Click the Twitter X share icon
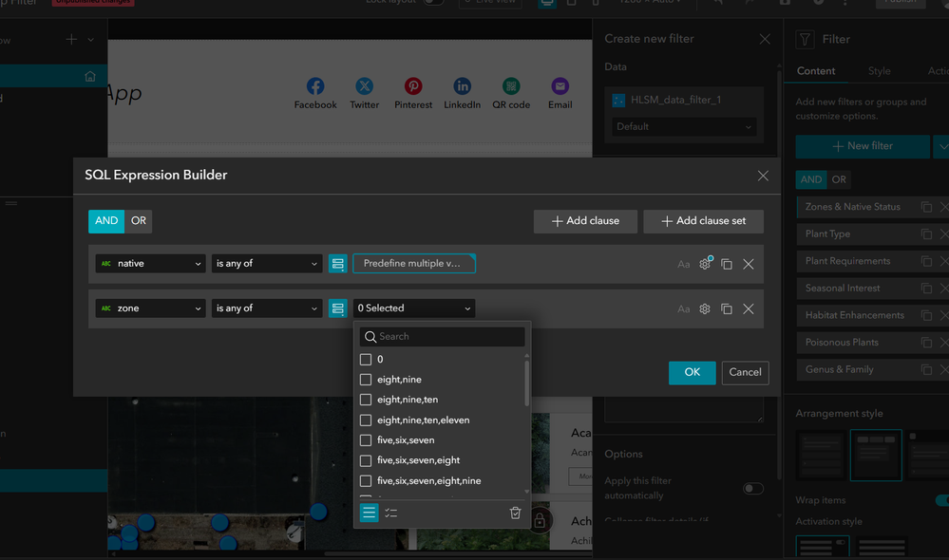This screenshot has width=949, height=560. [x=365, y=85]
